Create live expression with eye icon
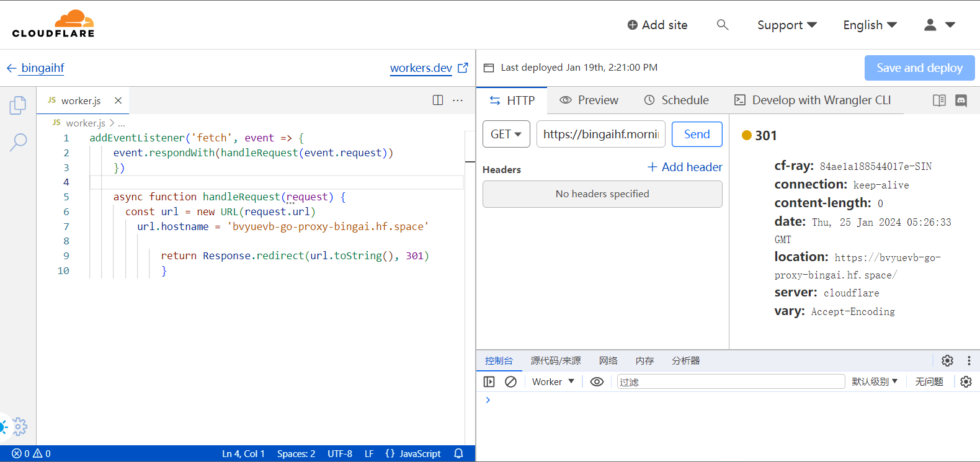This screenshot has width=980, height=462. [x=597, y=382]
